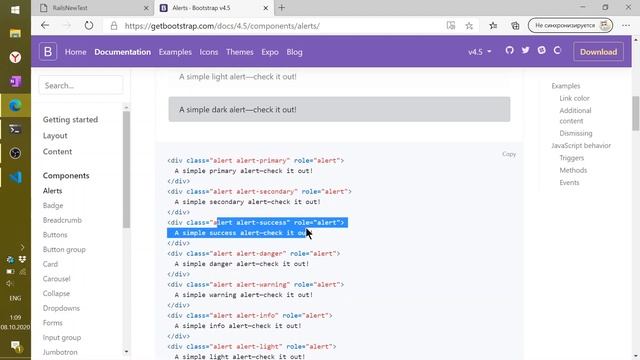Jump to Dismissing section

(576, 133)
